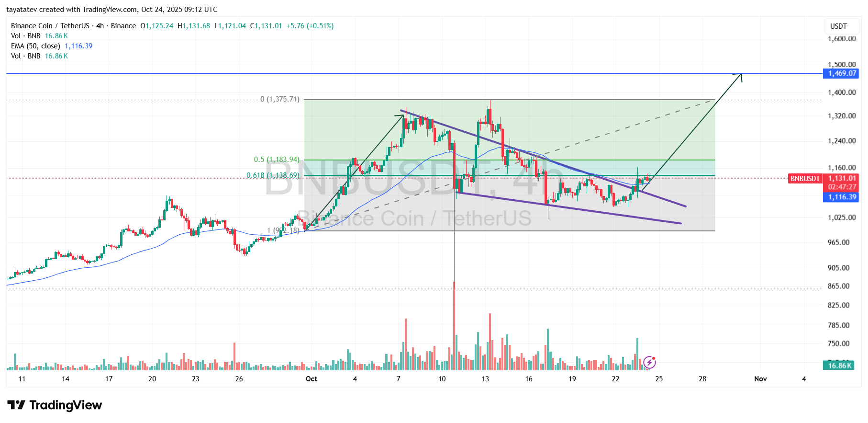868x423 pixels.
Task: Click the 1,400.00 price scale value
Action: point(842,92)
